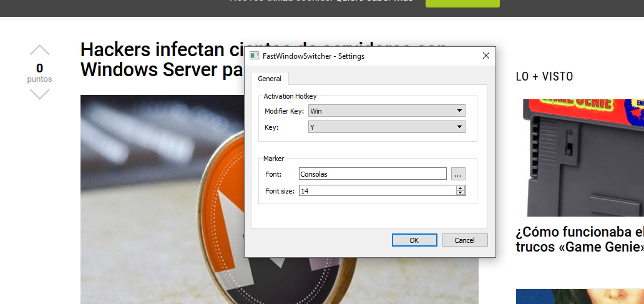Upvote the article with the up chevron
The width and height of the screenshot is (644, 304).
pyautogui.click(x=40, y=50)
